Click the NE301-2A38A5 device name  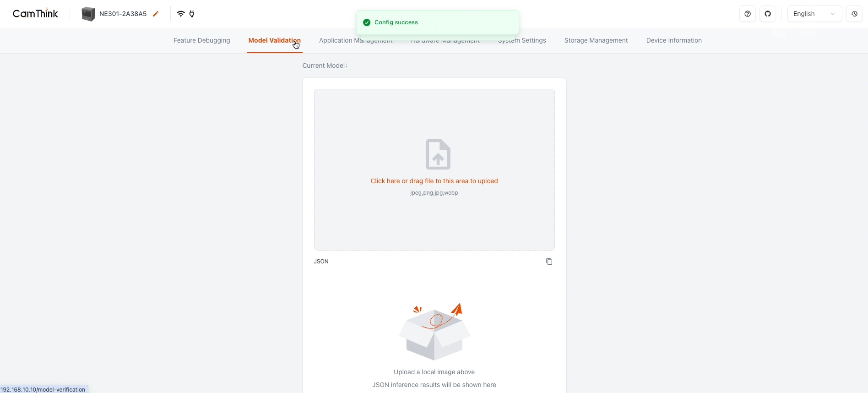coord(123,14)
